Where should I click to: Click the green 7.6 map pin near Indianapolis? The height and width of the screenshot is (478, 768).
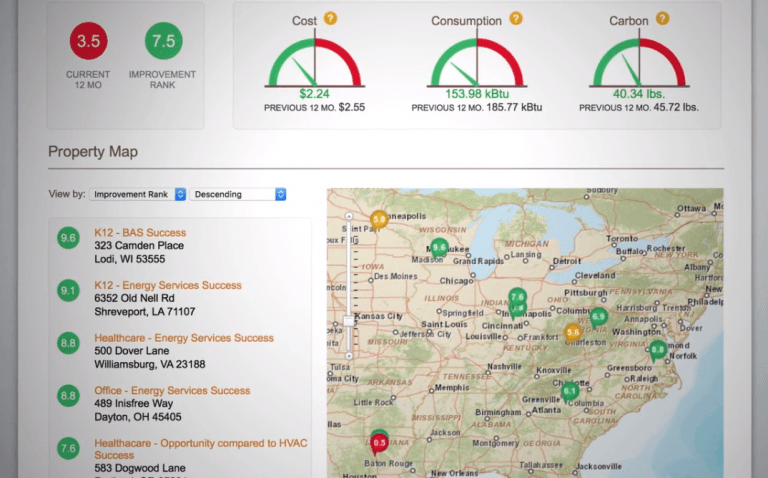pos(517,297)
